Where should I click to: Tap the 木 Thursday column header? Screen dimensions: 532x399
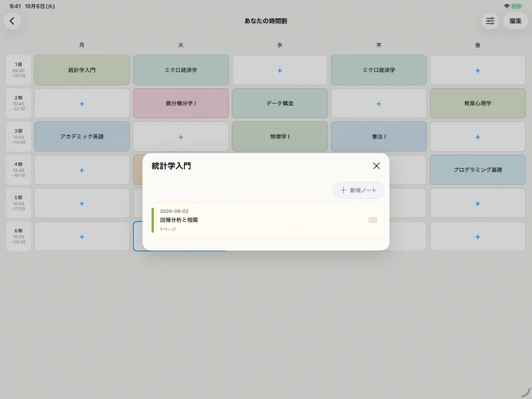(379, 45)
